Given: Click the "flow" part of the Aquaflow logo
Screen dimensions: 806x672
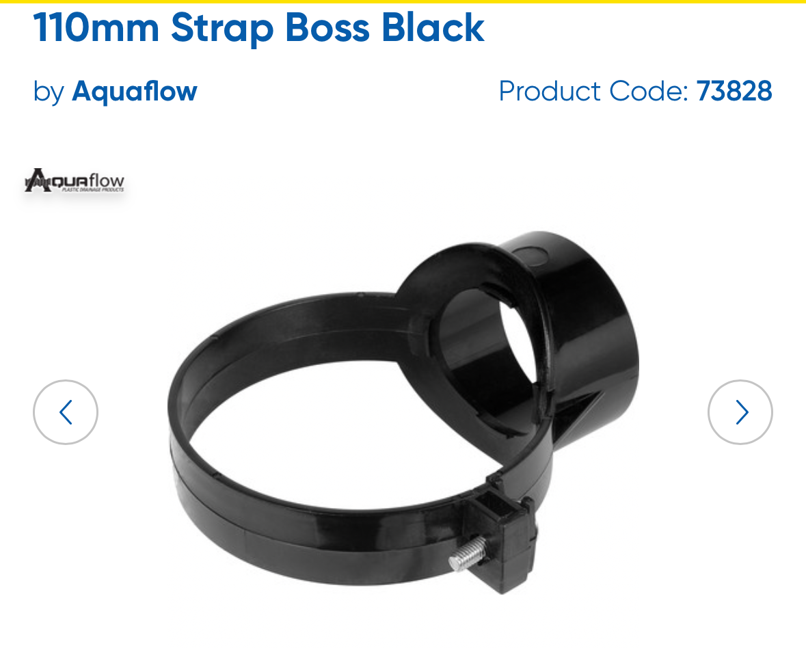Looking at the screenshot, I should (107, 180).
